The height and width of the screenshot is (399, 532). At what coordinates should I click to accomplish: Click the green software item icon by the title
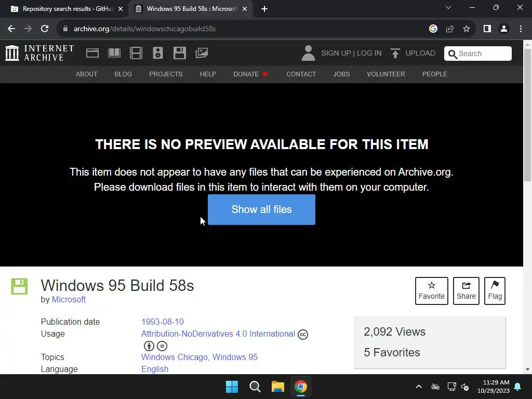[19, 286]
